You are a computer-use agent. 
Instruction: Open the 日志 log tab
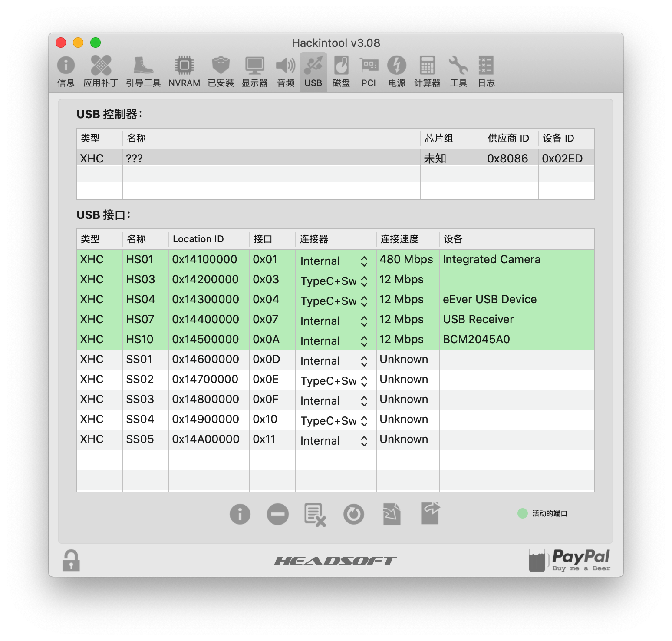pyautogui.click(x=486, y=72)
